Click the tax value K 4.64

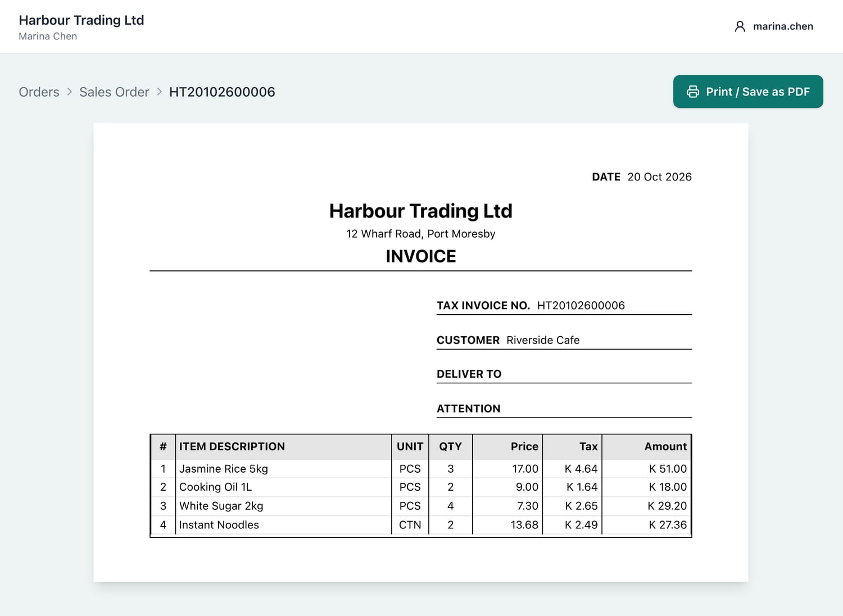point(581,469)
